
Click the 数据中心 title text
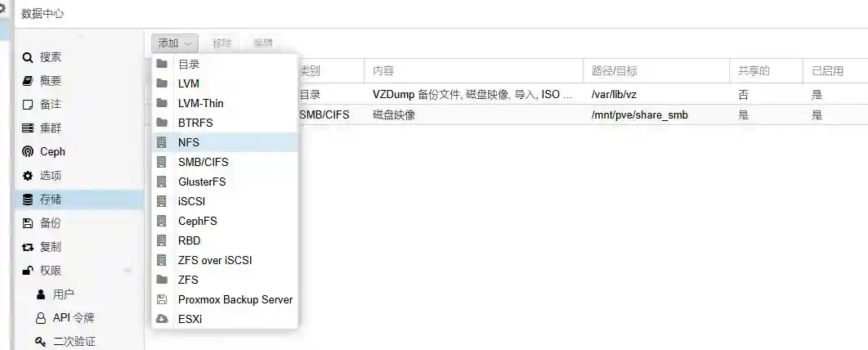coord(43,14)
